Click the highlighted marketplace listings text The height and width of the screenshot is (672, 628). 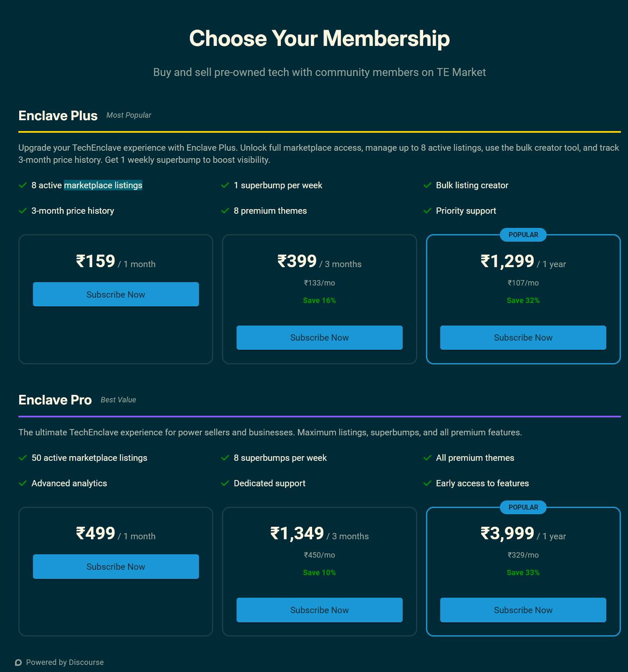(x=103, y=185)
